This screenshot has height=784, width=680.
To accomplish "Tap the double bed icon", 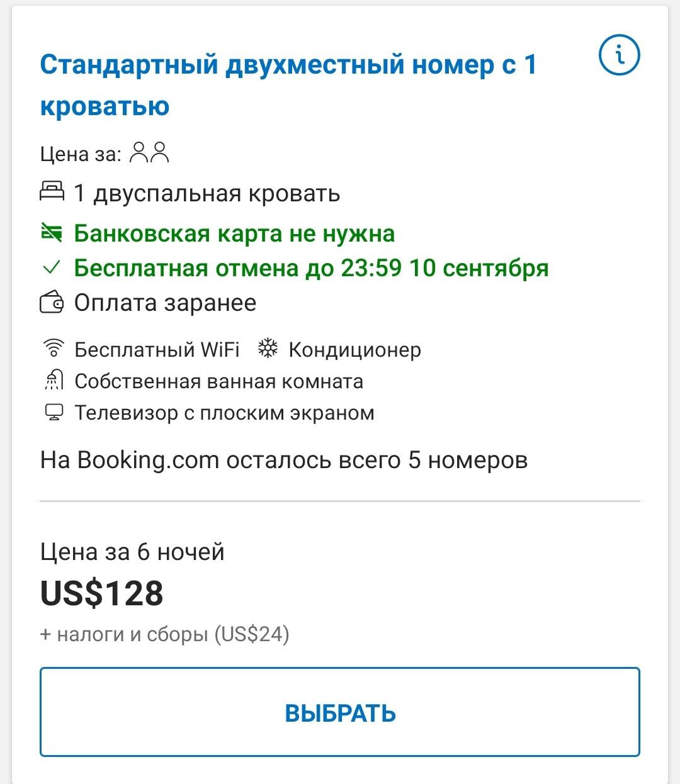I will [52, 191].
